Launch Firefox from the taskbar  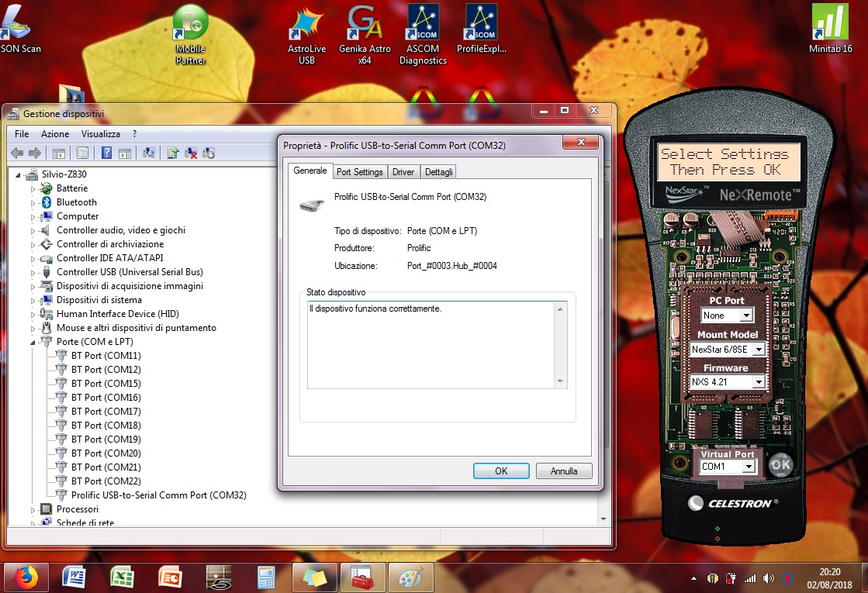pos(26,577)
